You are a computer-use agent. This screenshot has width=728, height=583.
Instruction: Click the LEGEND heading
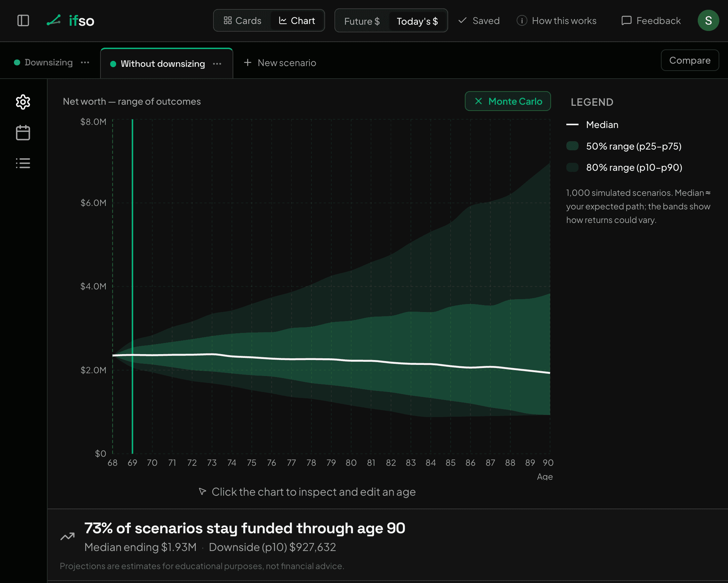(592, 102)
